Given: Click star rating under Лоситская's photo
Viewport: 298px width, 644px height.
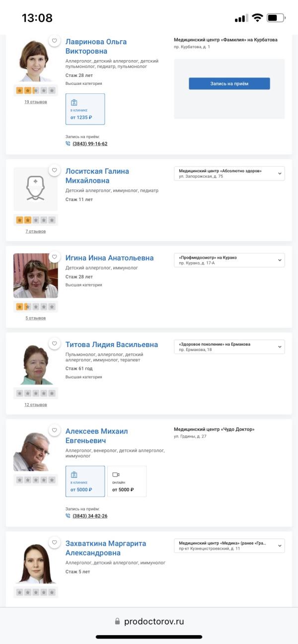Looking at the screenshot, I should (36, 220).
